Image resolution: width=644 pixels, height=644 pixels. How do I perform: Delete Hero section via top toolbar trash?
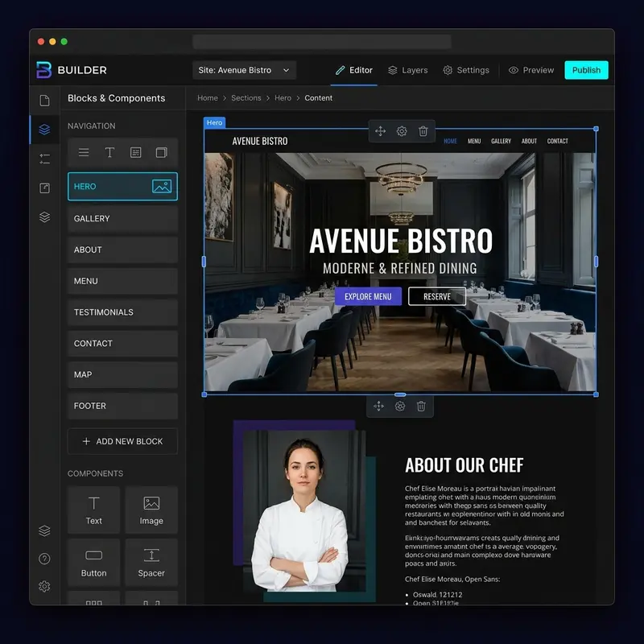[x=423, y=131]
